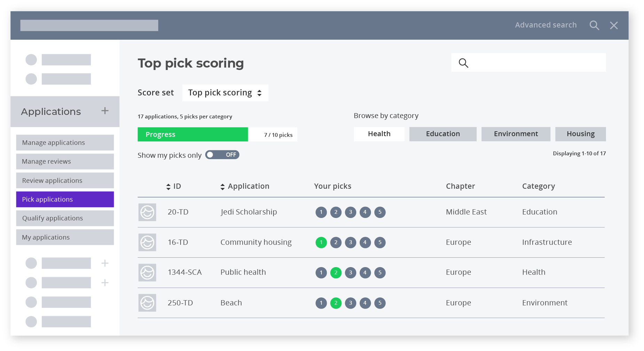Deselect green pick 1 for Community housing
644x351 pixels.
[x=321, y=242]
